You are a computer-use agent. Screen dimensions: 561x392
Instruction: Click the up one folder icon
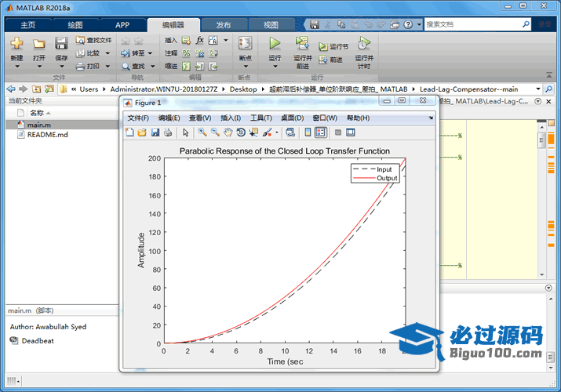tap(36, 89)
